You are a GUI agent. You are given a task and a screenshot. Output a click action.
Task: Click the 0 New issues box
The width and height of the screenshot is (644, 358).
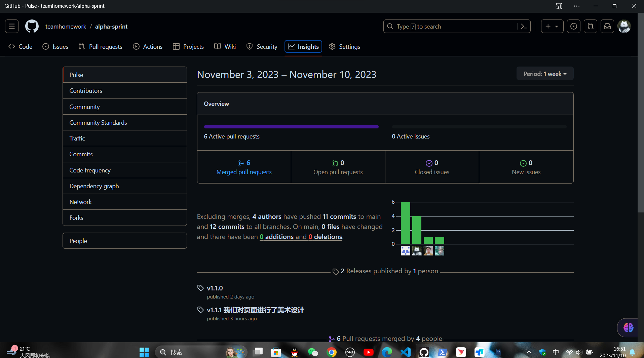coord(526,167)
